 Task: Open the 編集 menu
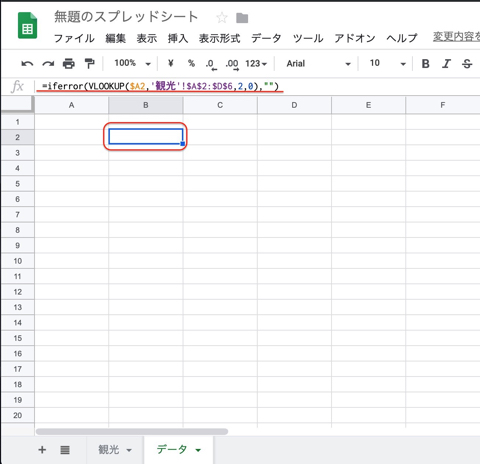(x=115, y=38)
